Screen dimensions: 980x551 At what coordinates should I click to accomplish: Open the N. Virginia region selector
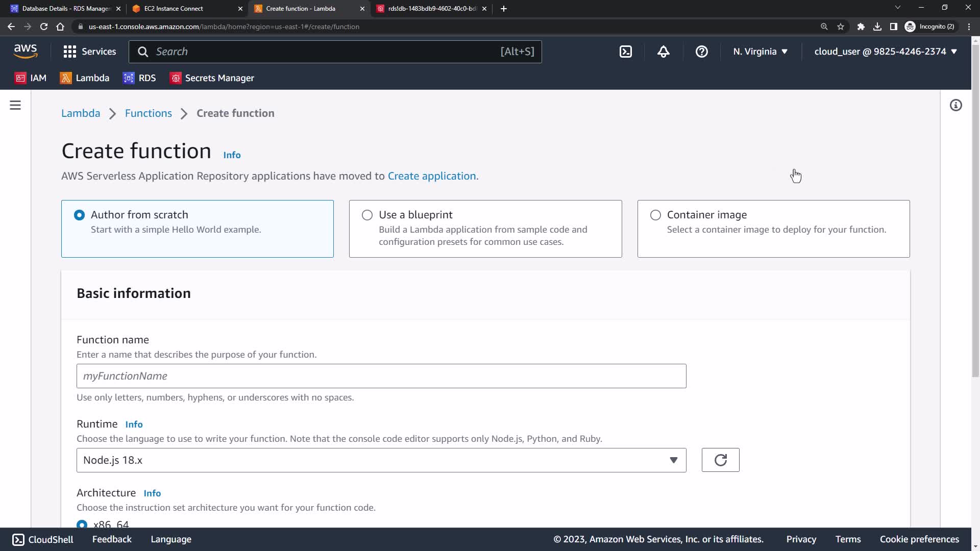(760, 52)
